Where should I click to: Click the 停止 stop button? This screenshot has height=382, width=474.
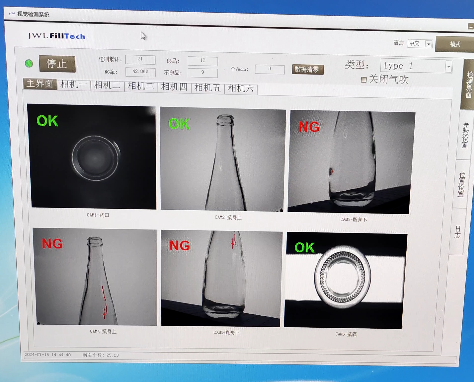pyautogui.click(x=57, y=64)
